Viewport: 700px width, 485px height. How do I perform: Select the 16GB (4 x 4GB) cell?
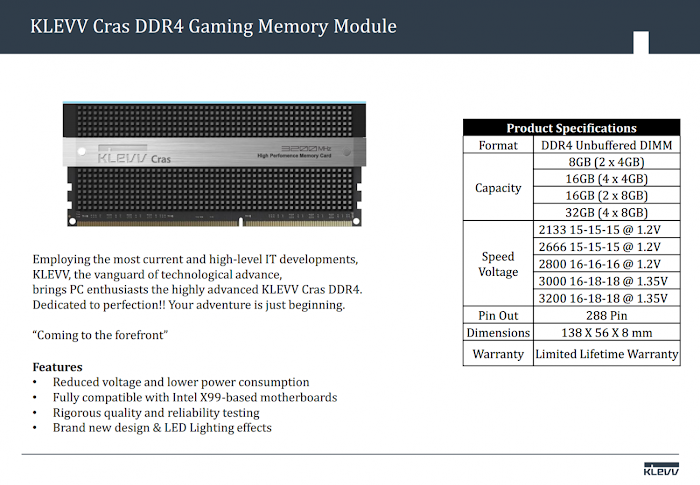point(606,179)
